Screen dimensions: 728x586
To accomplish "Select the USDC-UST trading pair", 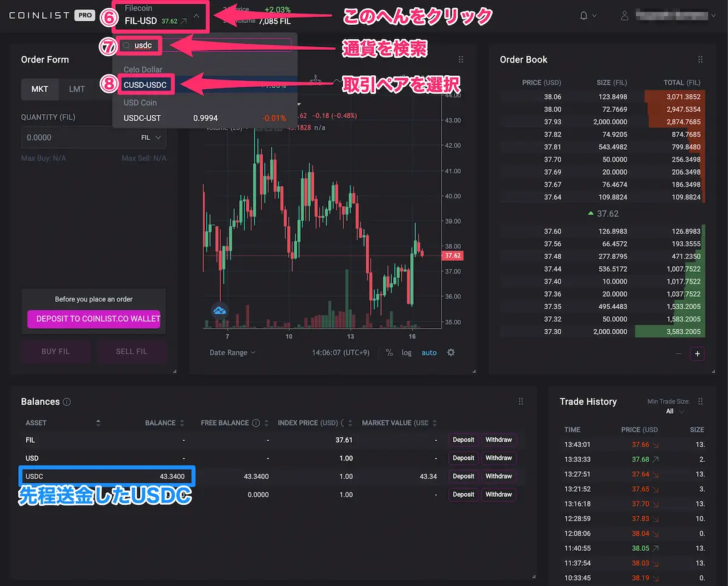I will [204, 118].
